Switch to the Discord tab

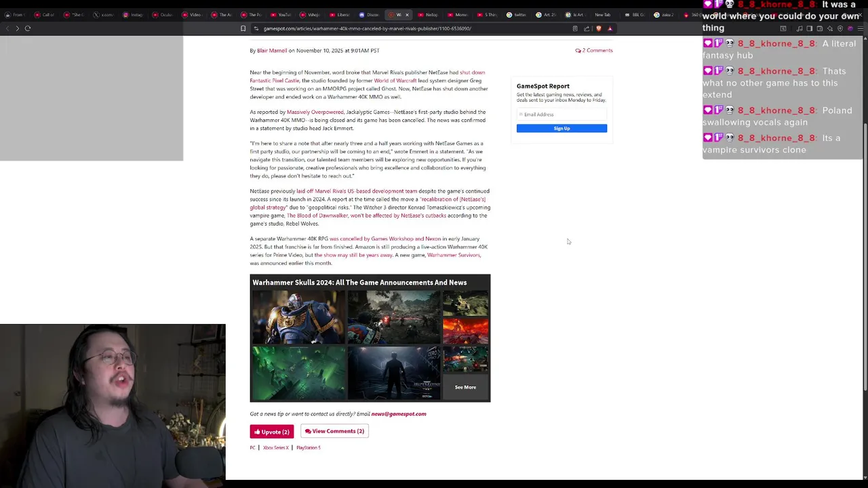coord(369,15)
